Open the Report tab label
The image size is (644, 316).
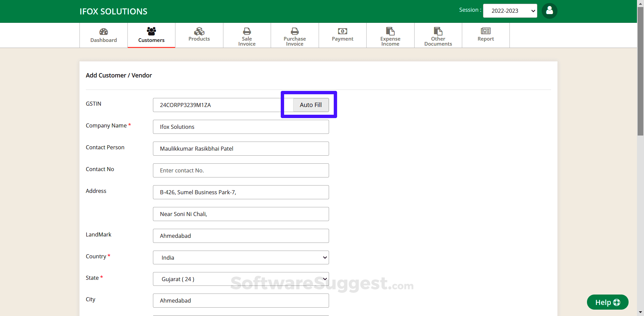[x=486, y=39]
